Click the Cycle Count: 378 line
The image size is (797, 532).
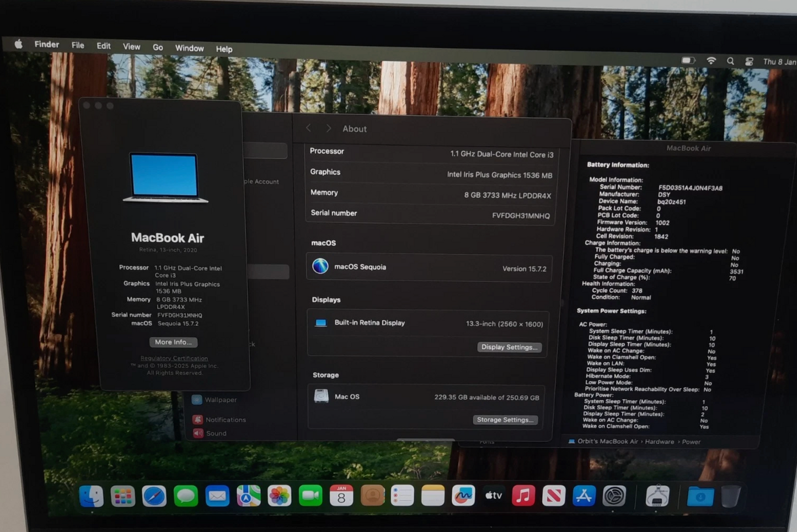[x=617, y=291]
